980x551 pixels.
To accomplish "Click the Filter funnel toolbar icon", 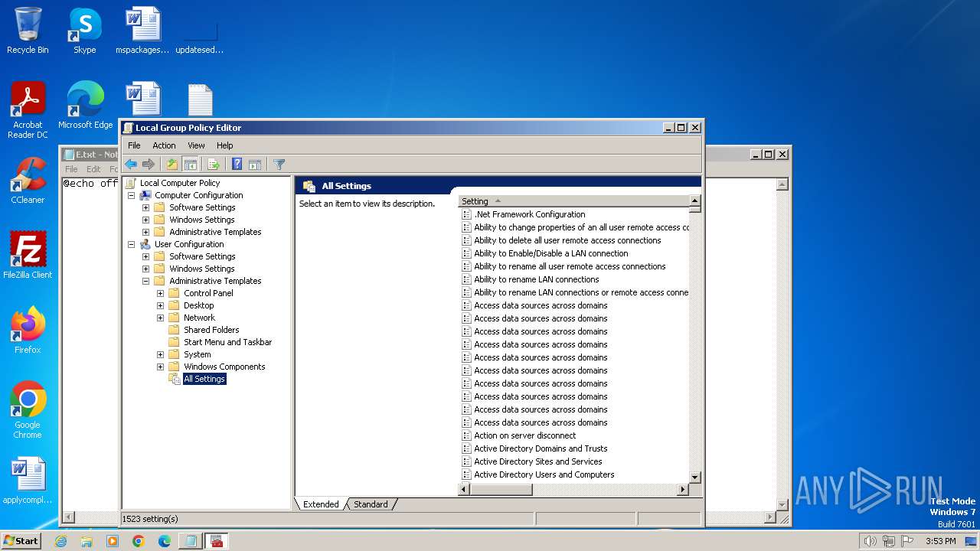I will [279, 164].
